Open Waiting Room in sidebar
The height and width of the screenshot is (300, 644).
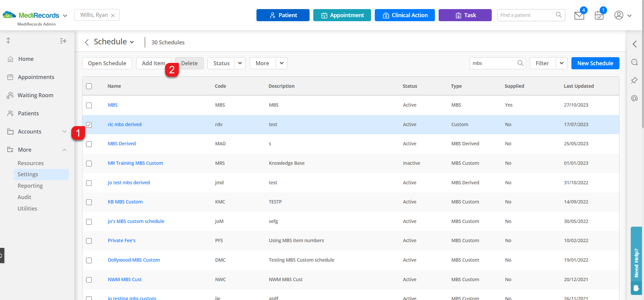pyautogui.click(x=35, y=95)
